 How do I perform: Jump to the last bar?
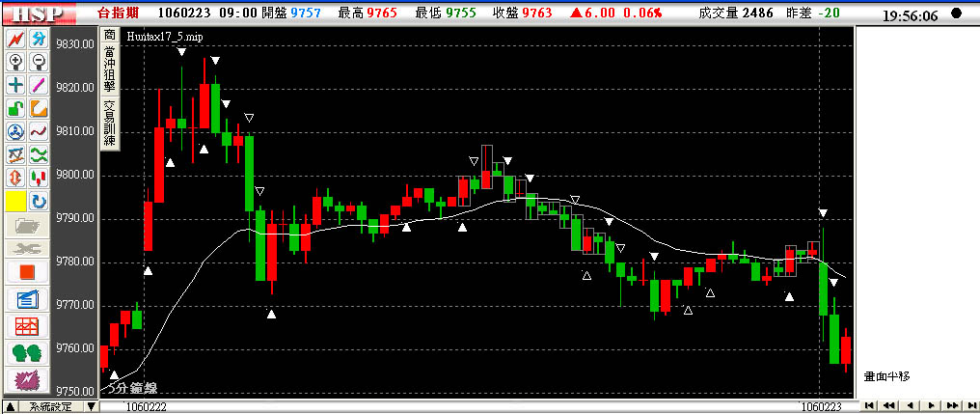pos(970,405)
